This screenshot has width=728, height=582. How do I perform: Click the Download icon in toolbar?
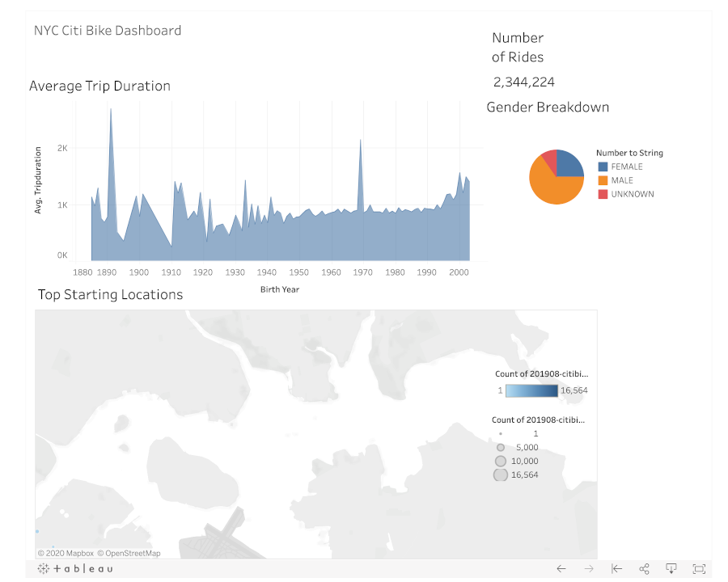click(671, 569)
